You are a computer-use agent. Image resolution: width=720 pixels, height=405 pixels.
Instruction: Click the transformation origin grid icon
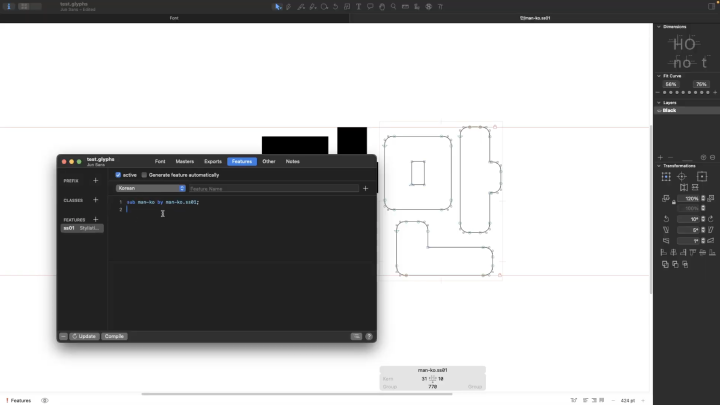[666, 177]
